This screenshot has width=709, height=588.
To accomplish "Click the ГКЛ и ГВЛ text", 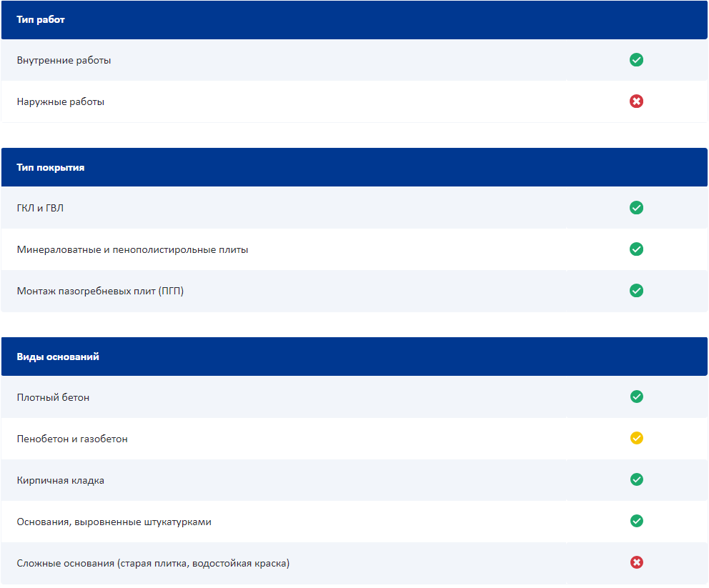I will tap(40, 208).
